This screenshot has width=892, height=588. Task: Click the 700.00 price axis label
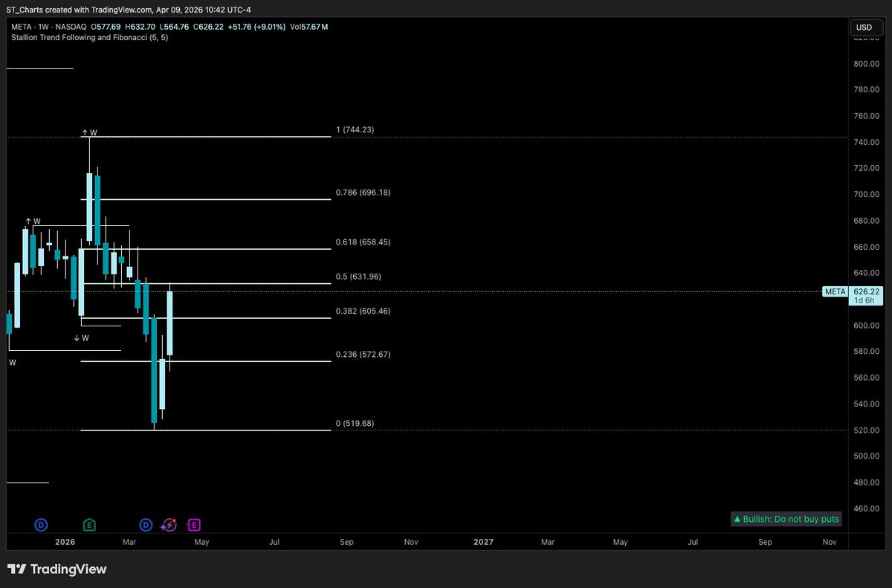point(867,195)
